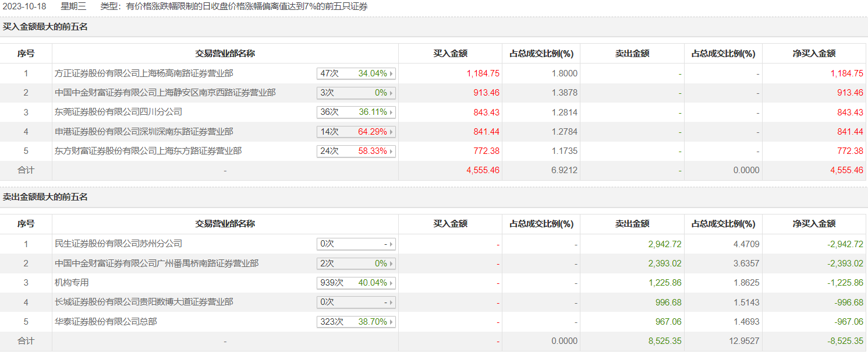Open the 24次 58.33% dropdown

pos(356,151)
